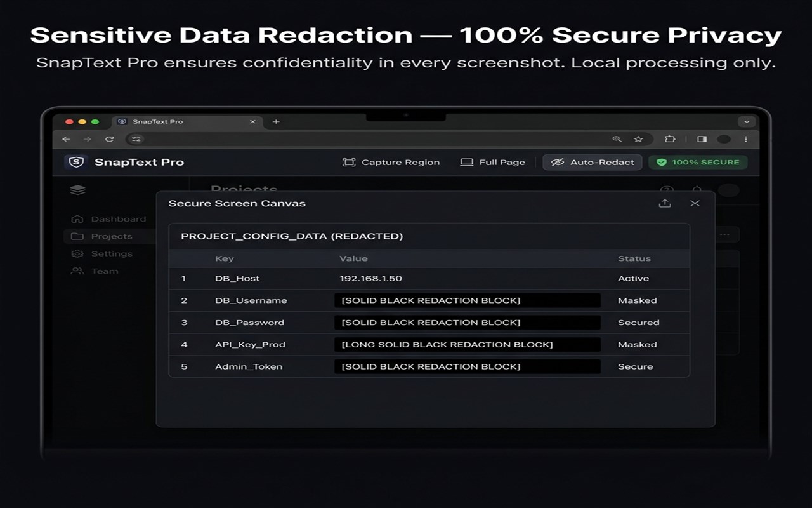The width and height of the screenshot is (812, 508).
Task: Expand the tab search chevron in the browser
Action: pyautogui.click(x=747, y=121)
